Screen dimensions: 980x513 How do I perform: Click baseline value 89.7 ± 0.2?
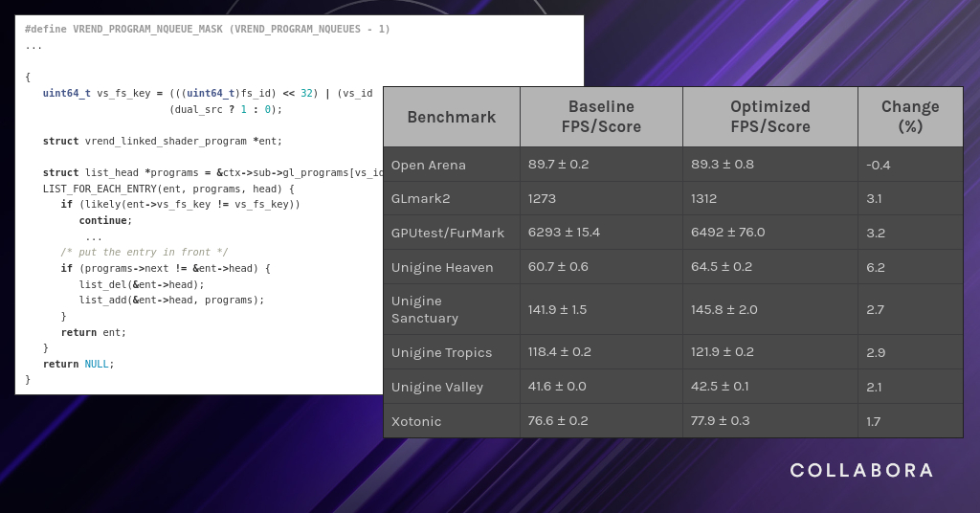coord(558,165)
